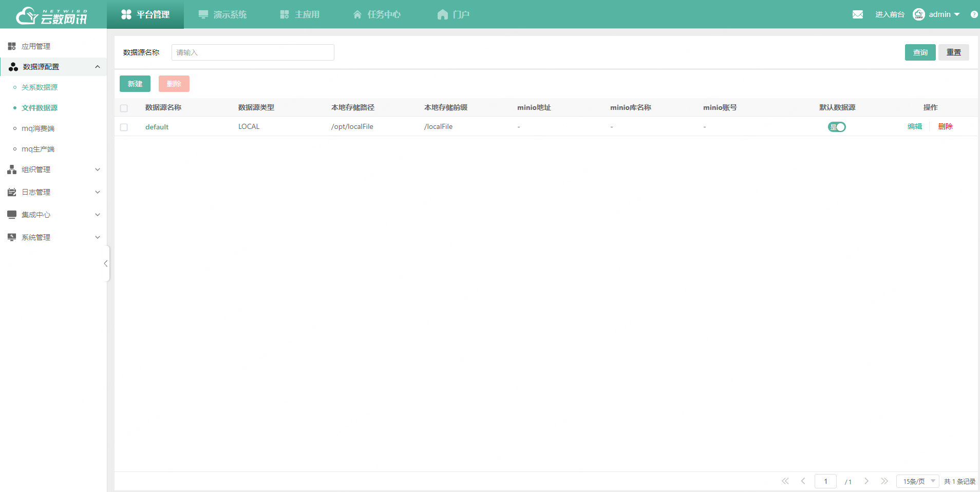Viewport: 980px width, 492px height.
Task: Click the admin user avatar icon
Action: pyautogui.click(x=918, y=14)
